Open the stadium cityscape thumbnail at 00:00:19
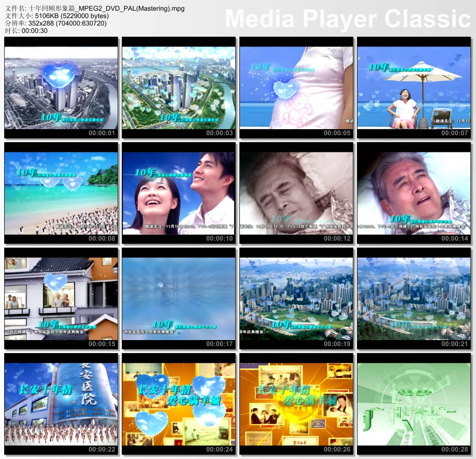 (296, 299)
